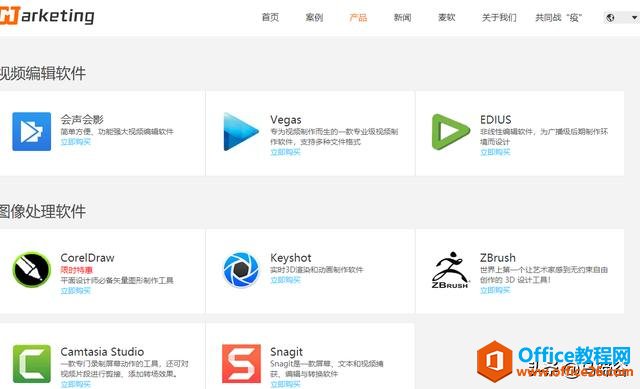640x389 pixels.
Task: Click 立即购买 under ZBrush
Action: (495, 290)
